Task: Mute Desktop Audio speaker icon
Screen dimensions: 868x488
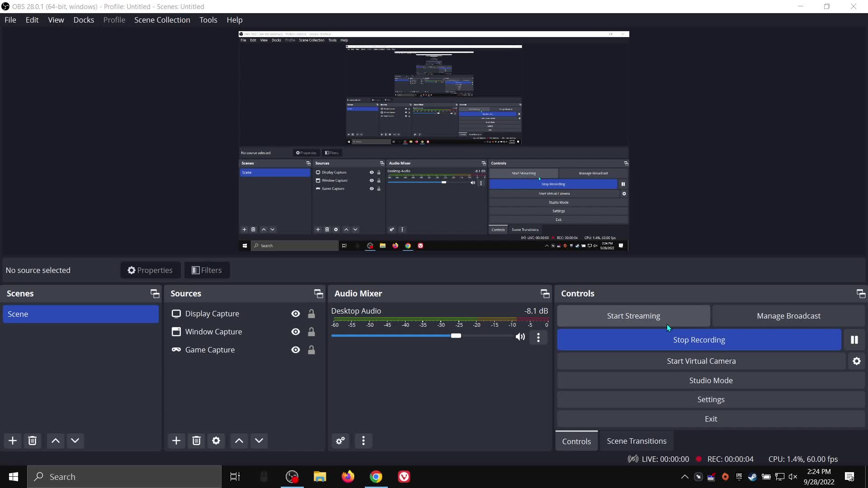Action: coord(520,337)
